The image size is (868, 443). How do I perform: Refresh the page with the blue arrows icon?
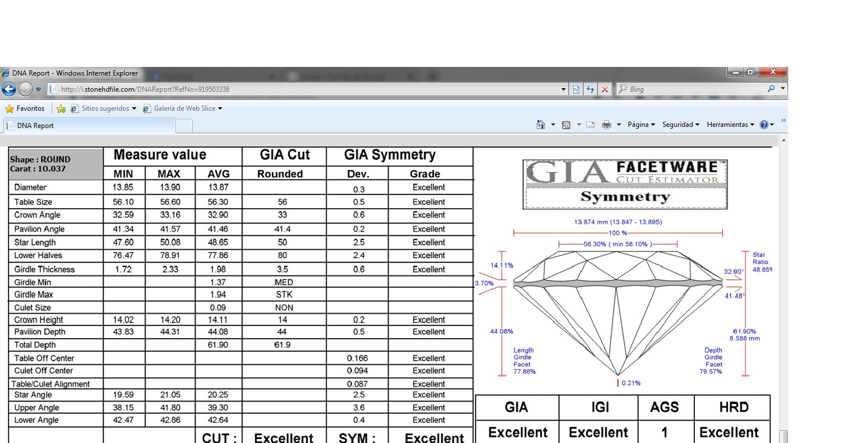tap(590, 89)
